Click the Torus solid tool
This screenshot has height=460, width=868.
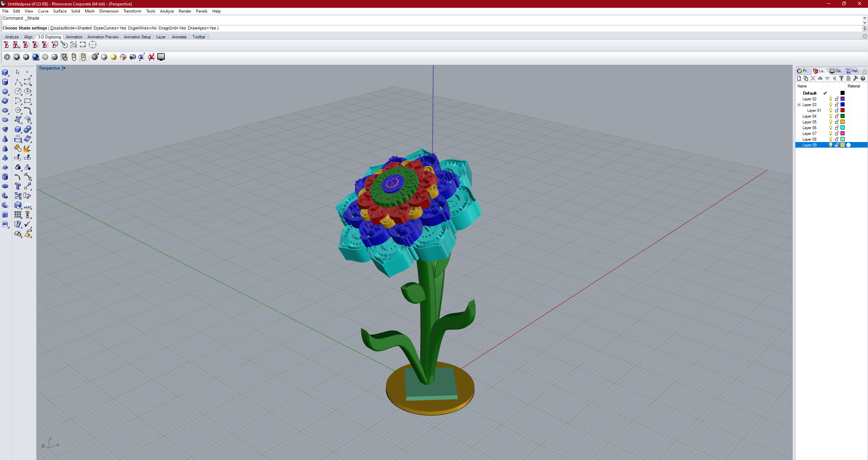point(5,186)
